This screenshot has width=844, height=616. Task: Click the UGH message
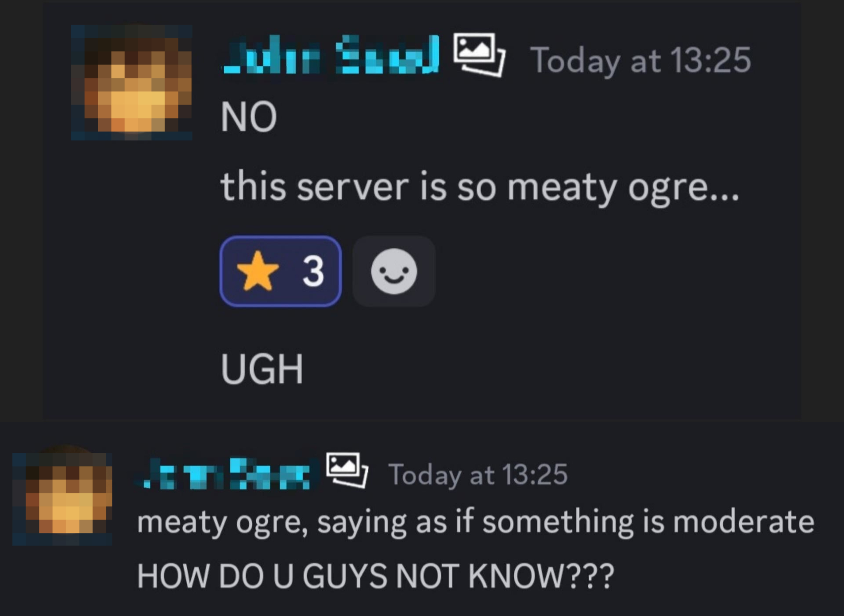pyautogui.click(x=262, y=369)
